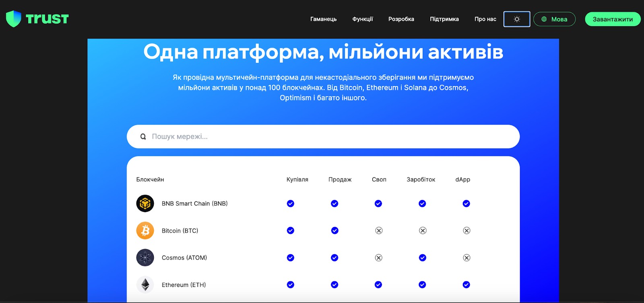Click Cosmos Купівля checkmark
This screenshot has height=303, width=644.
[x=291, y=258]
